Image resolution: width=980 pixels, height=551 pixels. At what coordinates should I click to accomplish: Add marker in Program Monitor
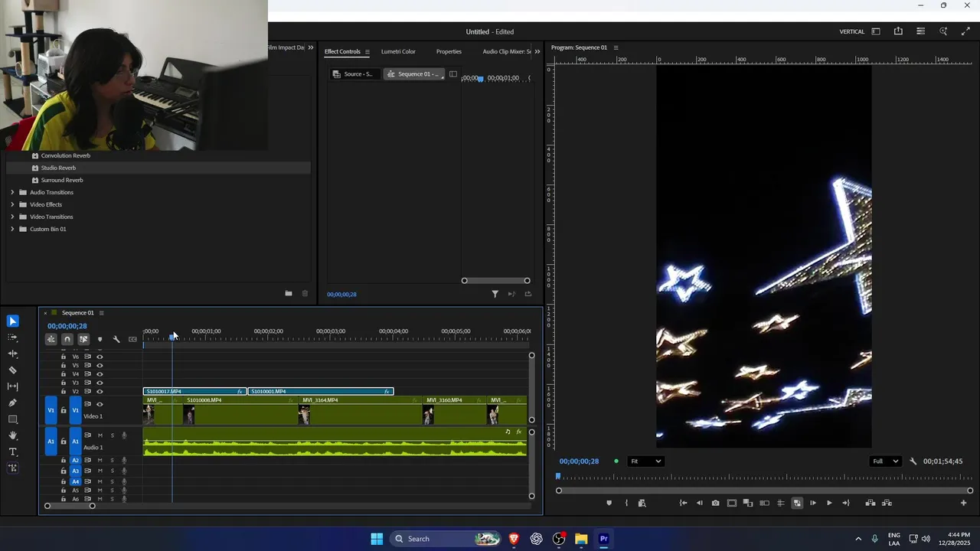(609, 503)
